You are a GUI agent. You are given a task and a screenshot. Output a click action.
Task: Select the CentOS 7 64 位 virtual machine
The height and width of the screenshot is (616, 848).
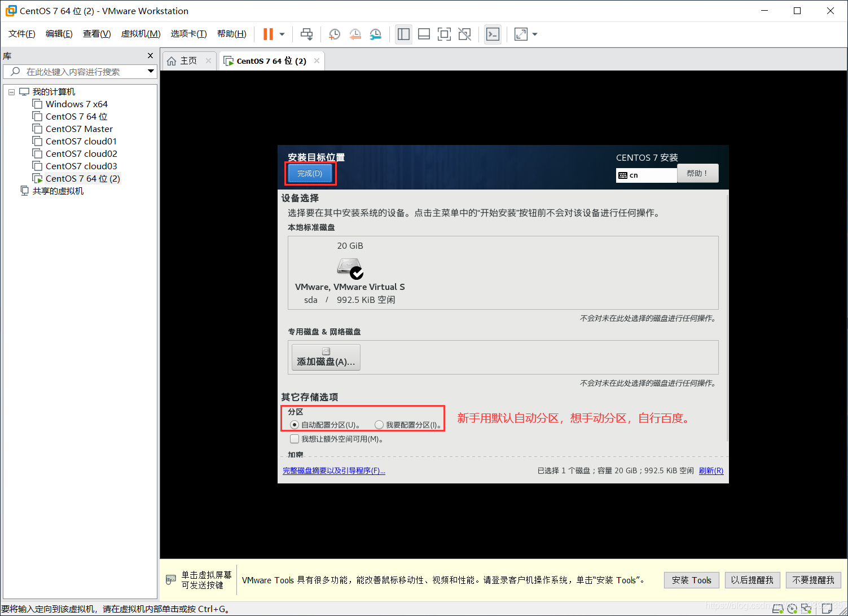coord(77,116)
